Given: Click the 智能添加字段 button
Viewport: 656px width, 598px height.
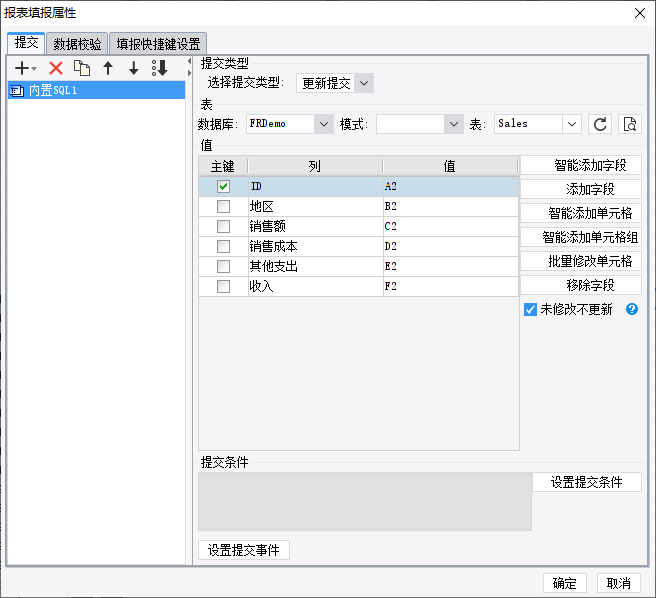Looking at the screenshot, I should tap(581, 165).
